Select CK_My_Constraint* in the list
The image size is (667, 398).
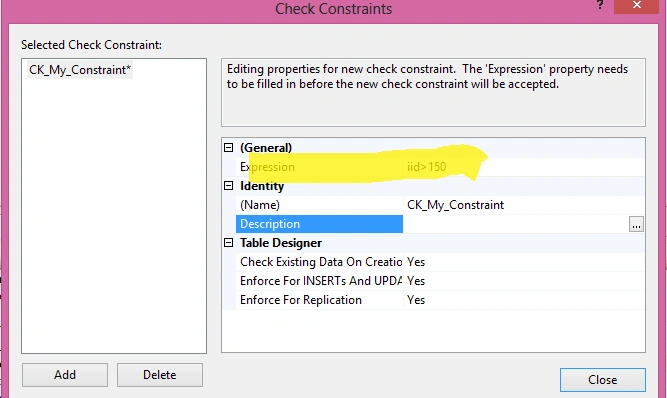80,70
